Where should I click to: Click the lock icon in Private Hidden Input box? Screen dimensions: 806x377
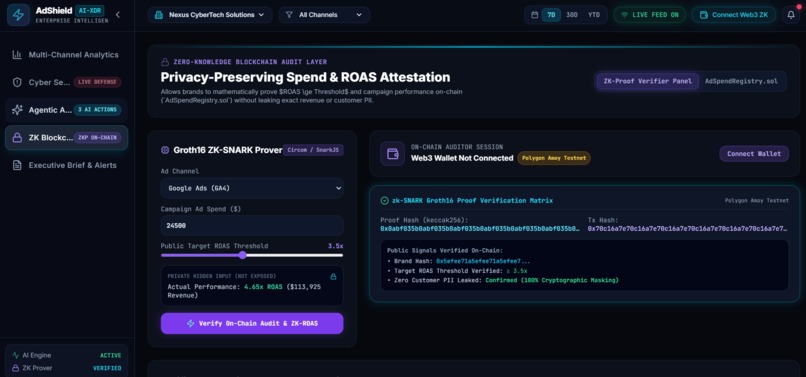(x=333, y=277)
